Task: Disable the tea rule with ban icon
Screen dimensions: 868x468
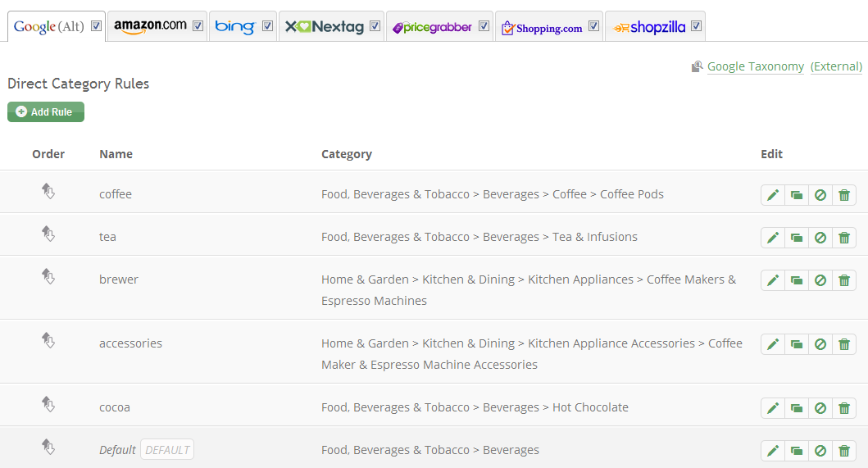Action: pyautogui.click(x=820, y=238)
